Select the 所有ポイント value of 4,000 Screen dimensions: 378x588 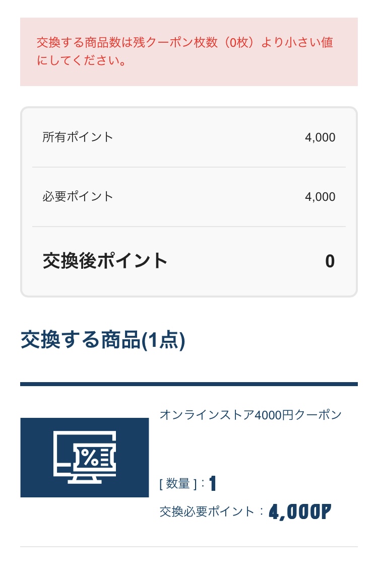(320, 137)
